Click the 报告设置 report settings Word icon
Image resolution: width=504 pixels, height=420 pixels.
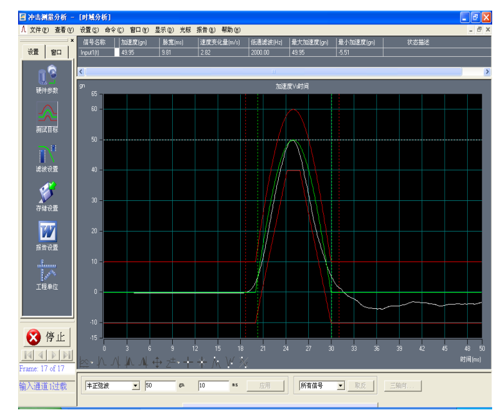[47, 232]
